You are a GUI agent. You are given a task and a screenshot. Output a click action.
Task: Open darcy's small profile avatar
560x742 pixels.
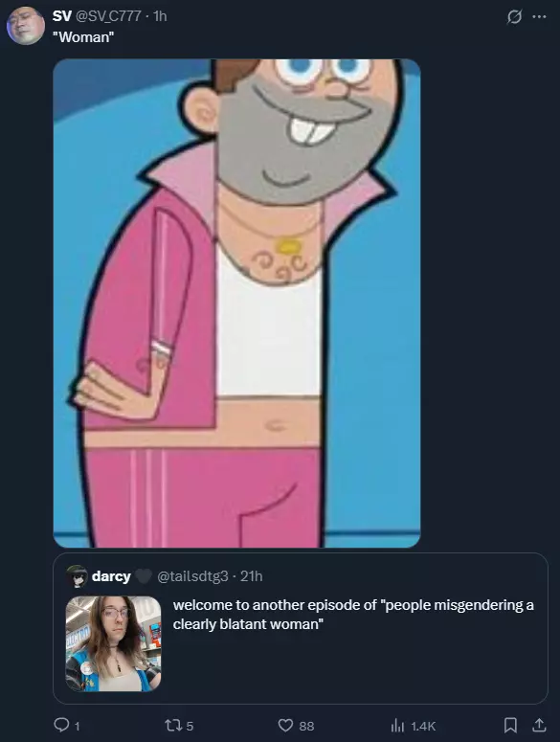78,576
